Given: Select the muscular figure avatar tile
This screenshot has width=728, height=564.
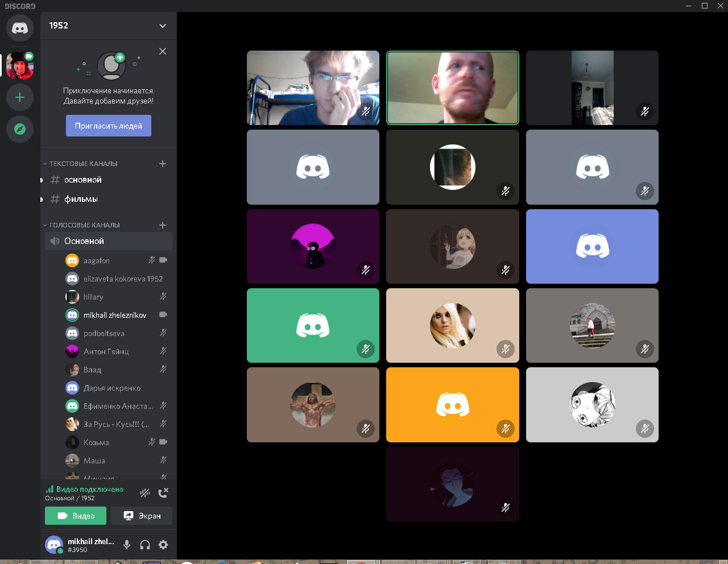Looking at the screenshot, I should pos(313,405).
